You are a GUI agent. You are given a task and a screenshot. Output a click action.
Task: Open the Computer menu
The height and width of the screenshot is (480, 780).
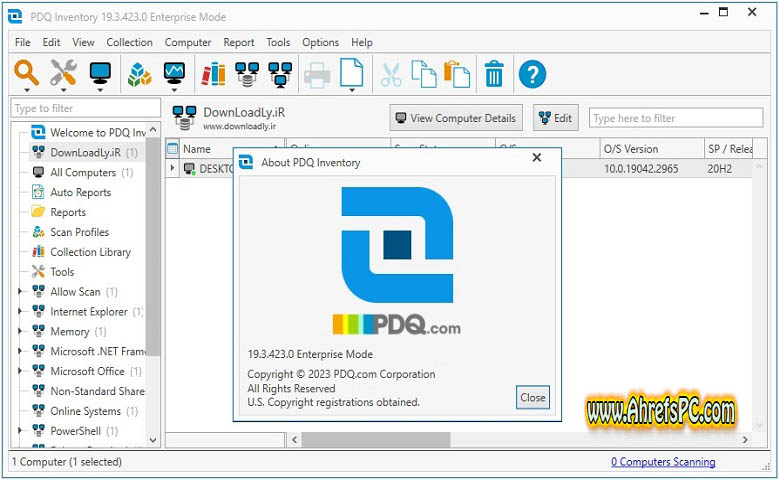(188, 42)
